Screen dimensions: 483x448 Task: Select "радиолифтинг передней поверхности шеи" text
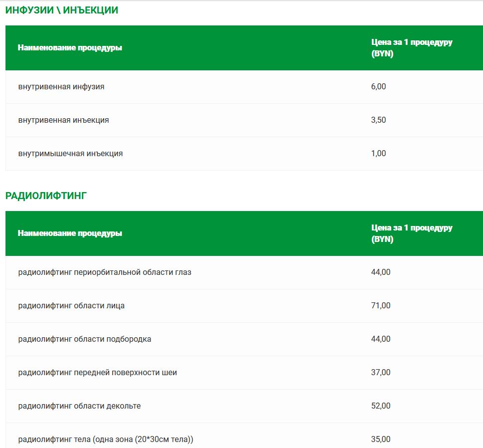[x=97, y=373]
